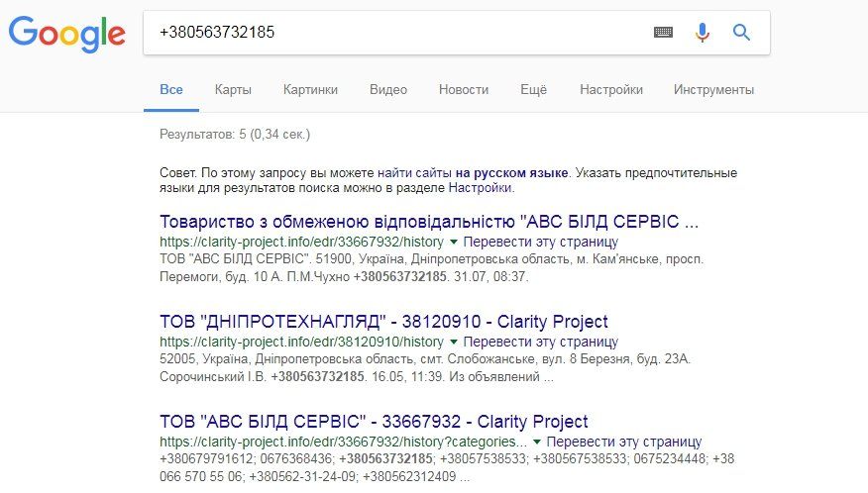Translate the first result page
This screenshot has width=868, height=493.
540,242
